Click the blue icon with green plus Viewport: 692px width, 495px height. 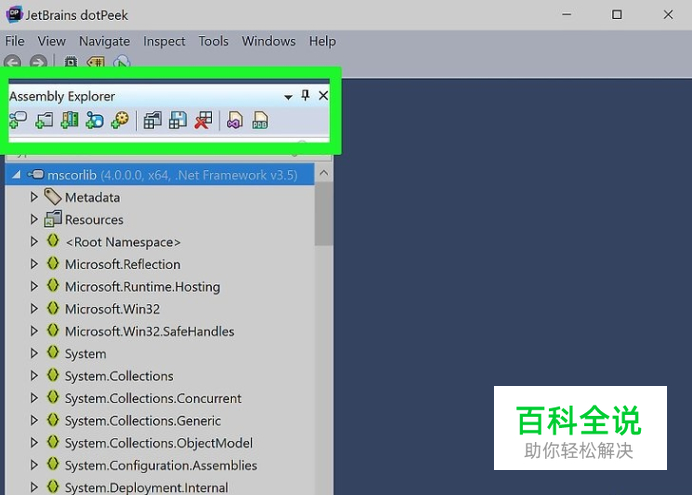pyautogui.click(x=94, y=120)
